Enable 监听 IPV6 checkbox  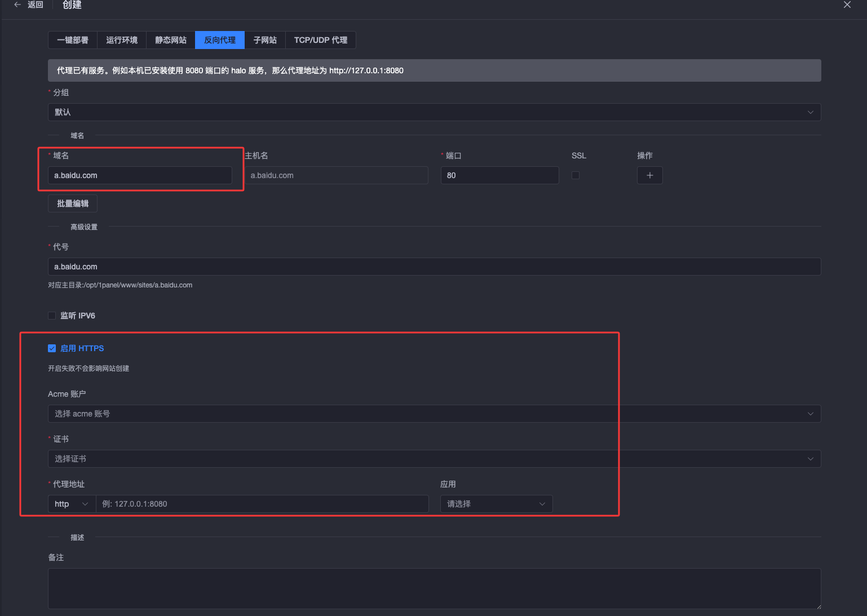point(52,316)
